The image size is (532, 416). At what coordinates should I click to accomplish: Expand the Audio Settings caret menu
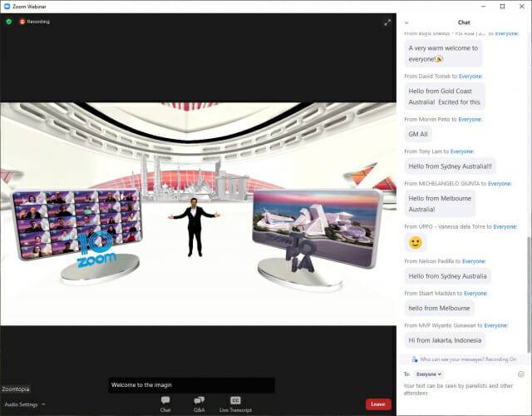[x=43, y=404]
